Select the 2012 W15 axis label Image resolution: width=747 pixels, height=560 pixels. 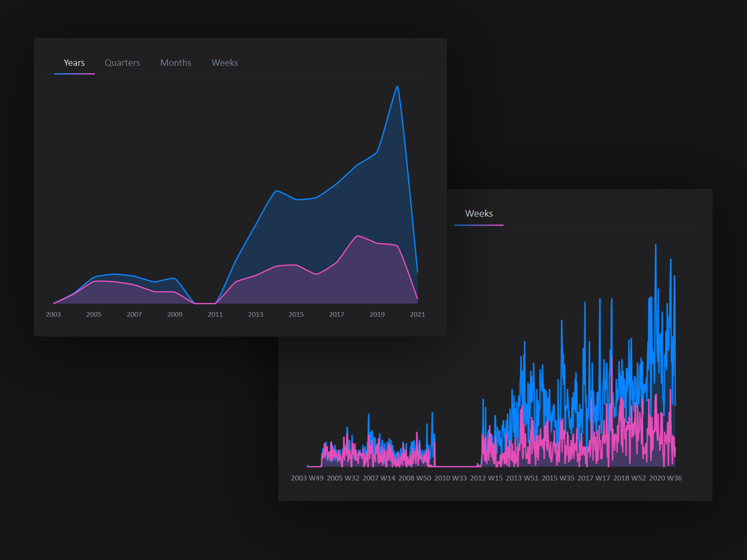pos(487,478)
